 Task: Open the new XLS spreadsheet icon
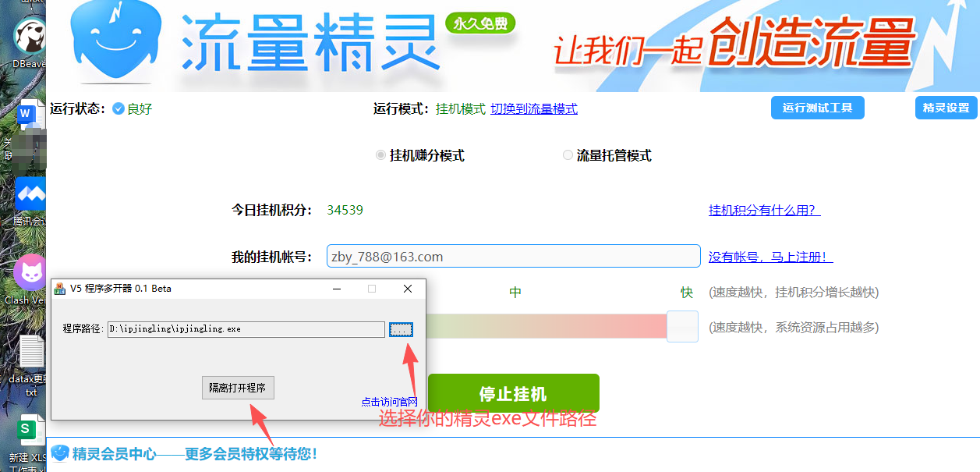[32, 431]
